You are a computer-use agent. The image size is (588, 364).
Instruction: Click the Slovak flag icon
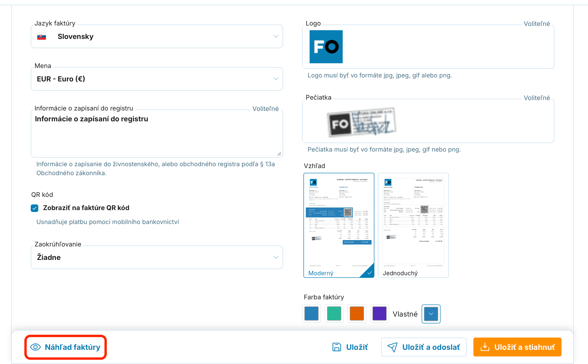tap(41, 37)
